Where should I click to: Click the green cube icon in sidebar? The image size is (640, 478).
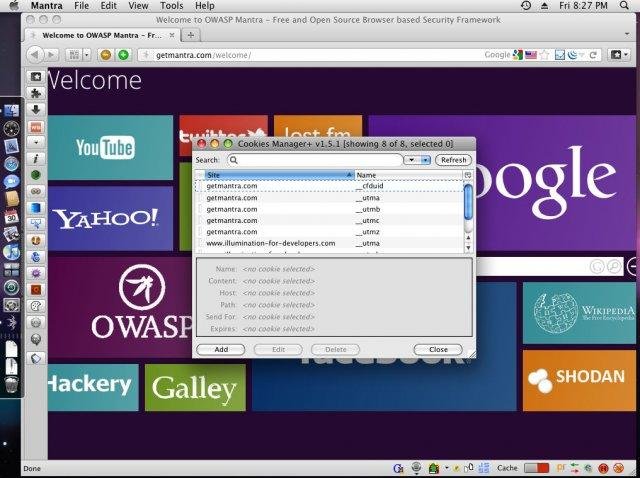click(36, 175)
